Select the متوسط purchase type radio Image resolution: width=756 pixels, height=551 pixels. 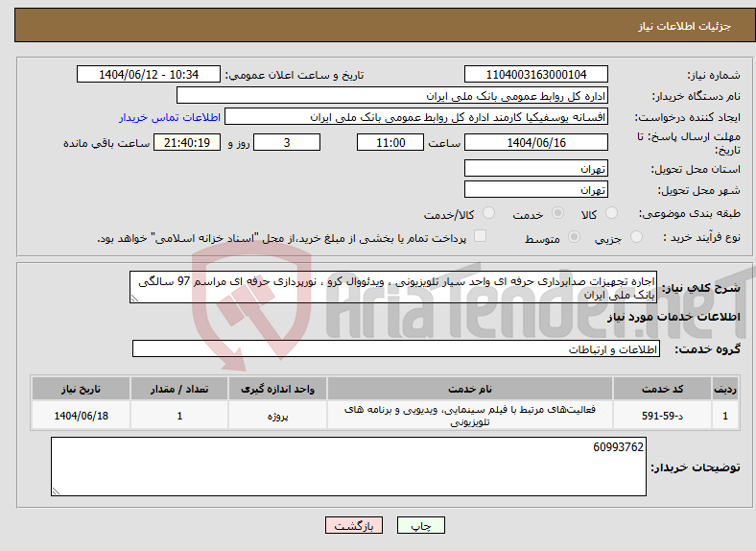tap(575, 236)
